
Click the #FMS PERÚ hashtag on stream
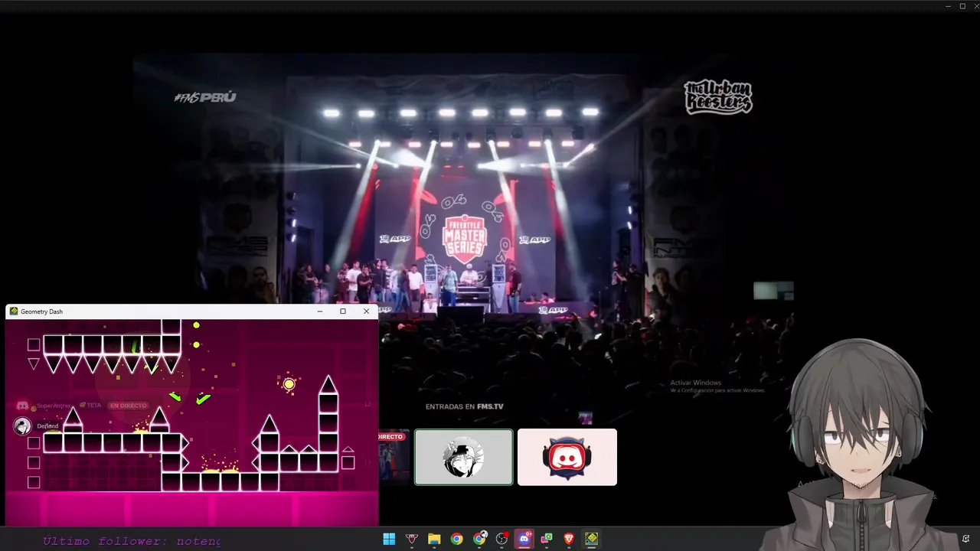point(205,97)
